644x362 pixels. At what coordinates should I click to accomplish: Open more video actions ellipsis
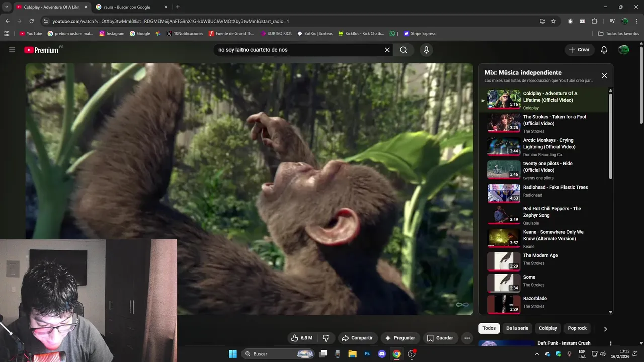pos(467,338)
